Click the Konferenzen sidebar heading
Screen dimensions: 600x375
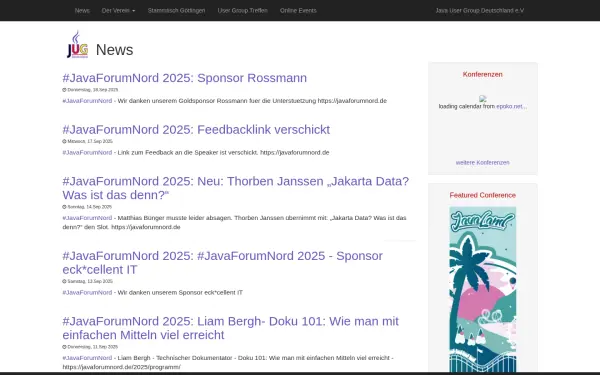tap(483, 75)
